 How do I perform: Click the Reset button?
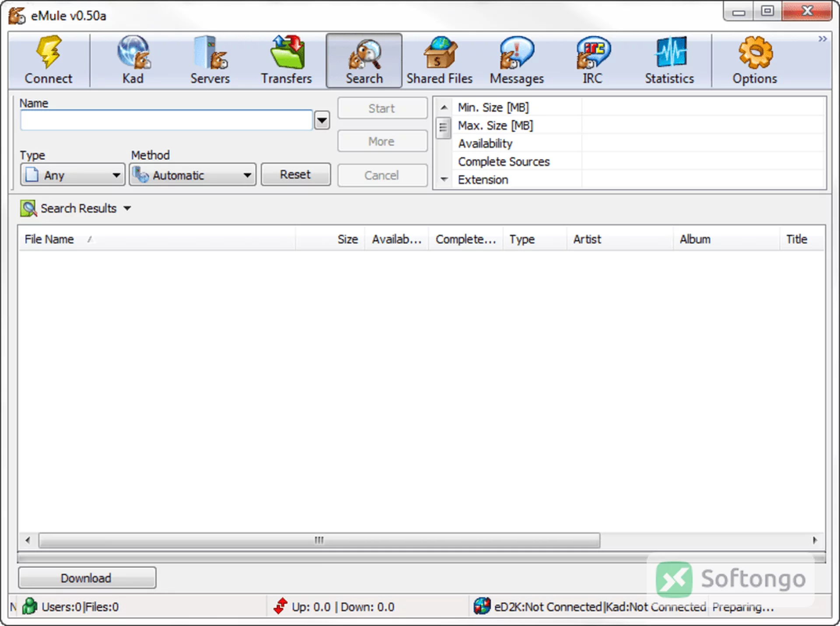pos(296,174)
